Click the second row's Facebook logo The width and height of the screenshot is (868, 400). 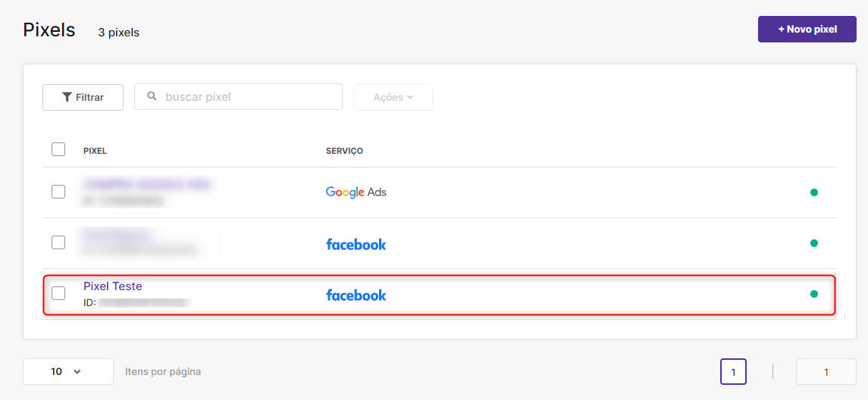(x=356, y=244)
